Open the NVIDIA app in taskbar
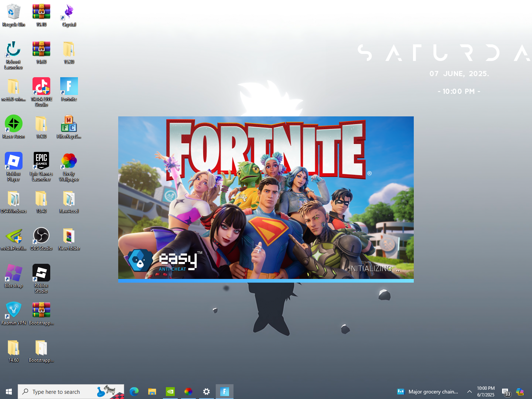Image resolution: width=532 pixels, height=399 pixels. tap(170, 392)
